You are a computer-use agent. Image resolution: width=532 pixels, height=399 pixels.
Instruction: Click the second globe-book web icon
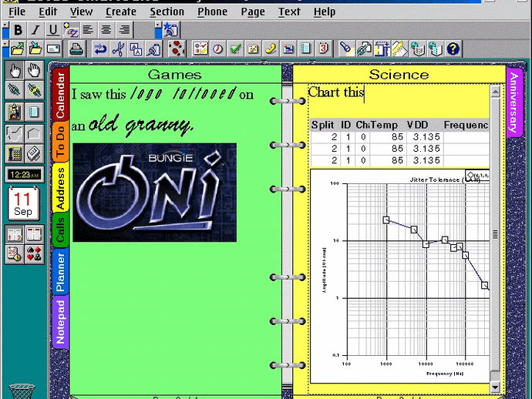pyautogui.click(x=436, y=49)
